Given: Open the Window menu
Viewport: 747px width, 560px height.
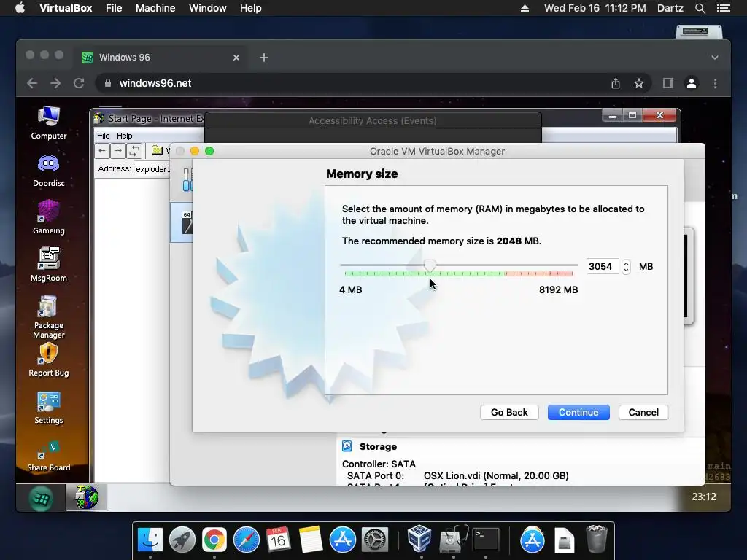Looking at the screenshot, I should [x=208, y=8].
